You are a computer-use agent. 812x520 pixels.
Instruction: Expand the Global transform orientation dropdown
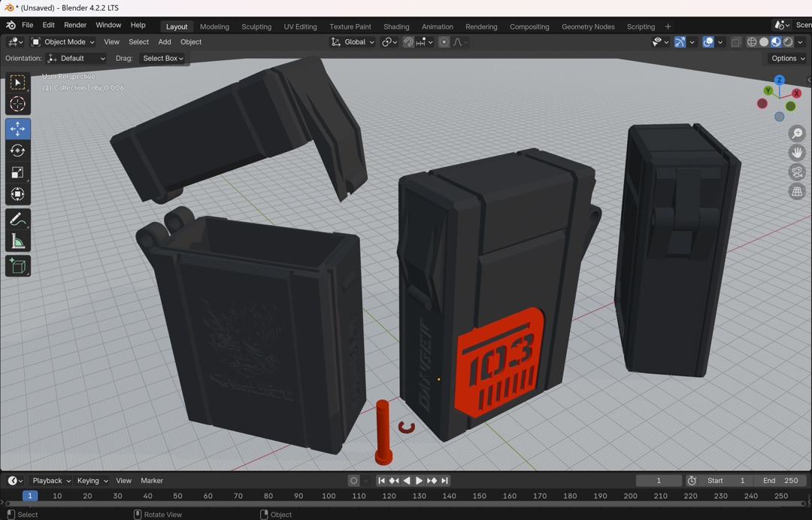pyautogui.click(x=353, y=42)
